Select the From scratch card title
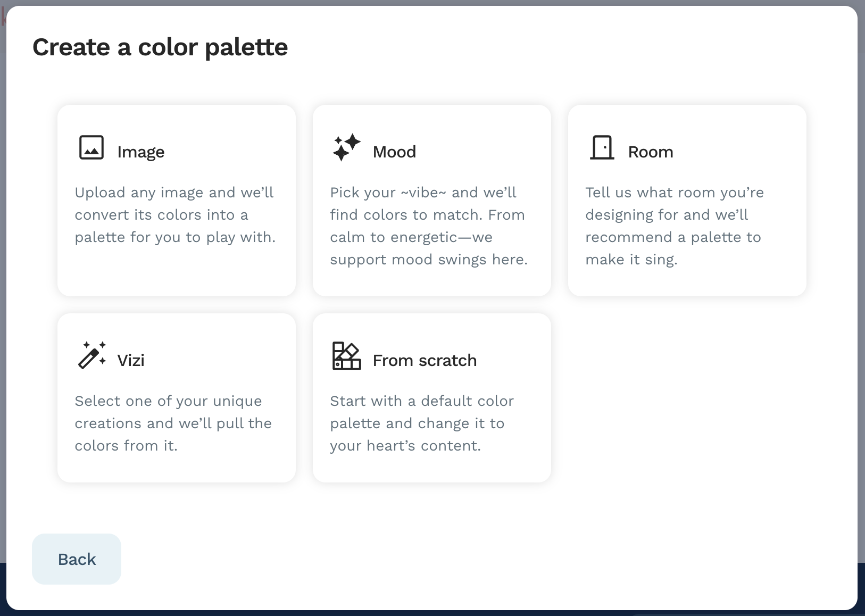865x616 pixels. [x=425, y=361]
